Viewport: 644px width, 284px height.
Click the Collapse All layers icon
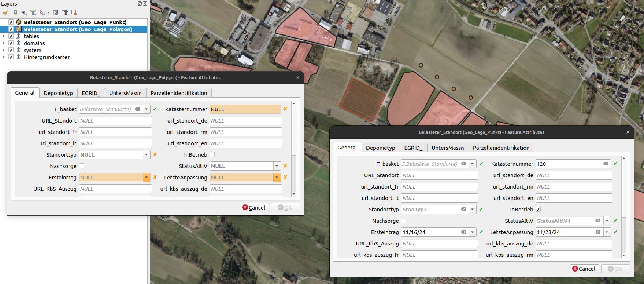[65, 12]
